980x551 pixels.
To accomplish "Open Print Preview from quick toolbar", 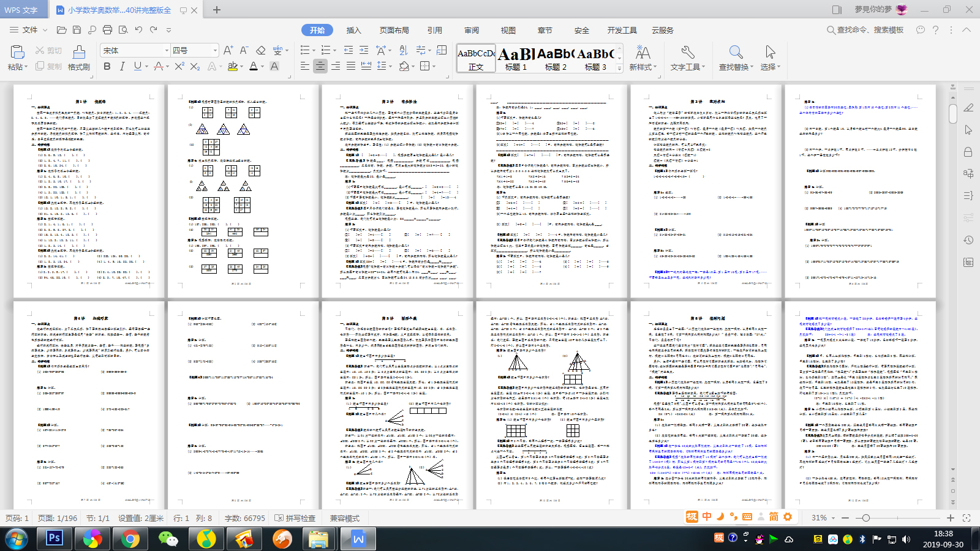I will coord(123,30).
